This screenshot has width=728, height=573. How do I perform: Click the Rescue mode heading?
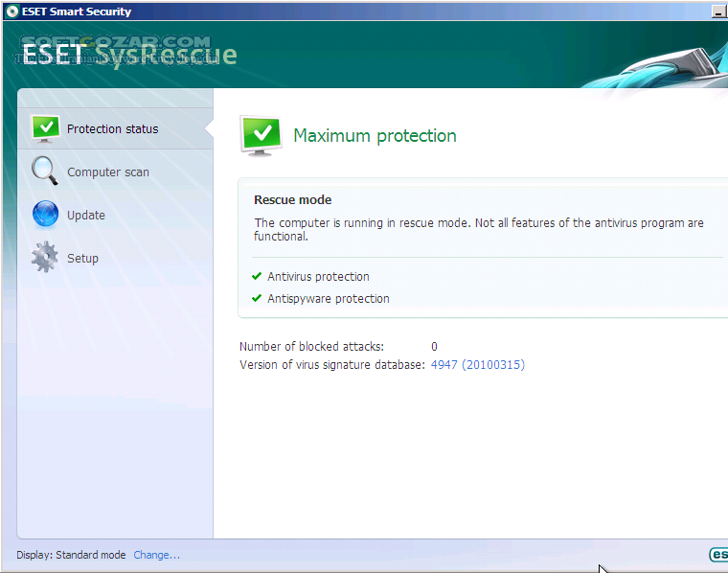point(292,199)
